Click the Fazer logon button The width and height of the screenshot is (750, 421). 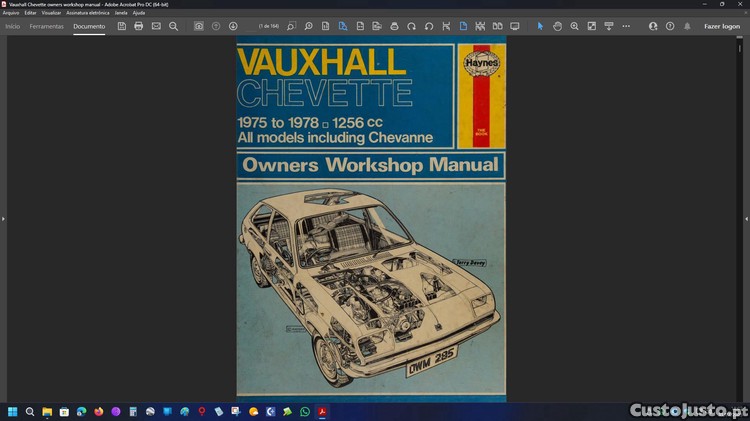click(x=722, y=26)
